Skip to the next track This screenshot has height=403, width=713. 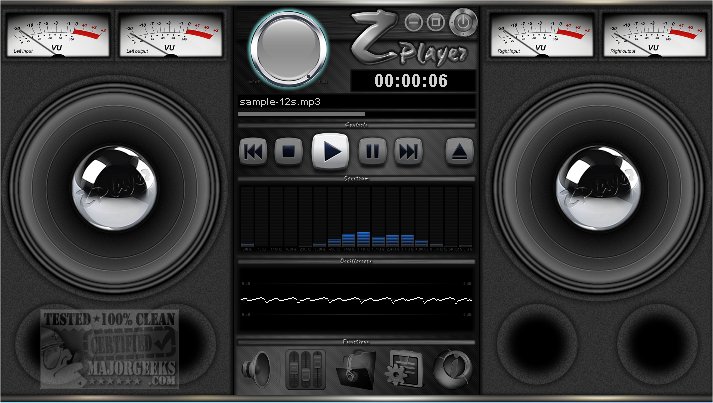(408, 151)
